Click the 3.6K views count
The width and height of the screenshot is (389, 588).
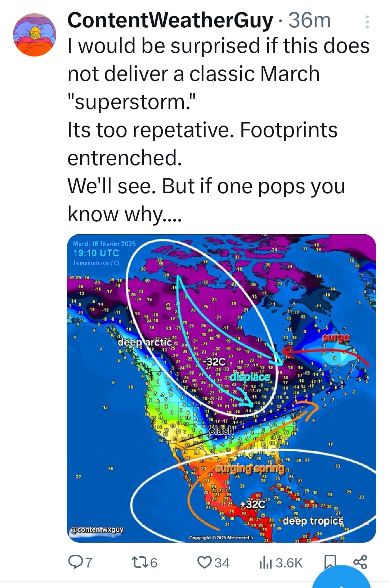coord(289,563)
